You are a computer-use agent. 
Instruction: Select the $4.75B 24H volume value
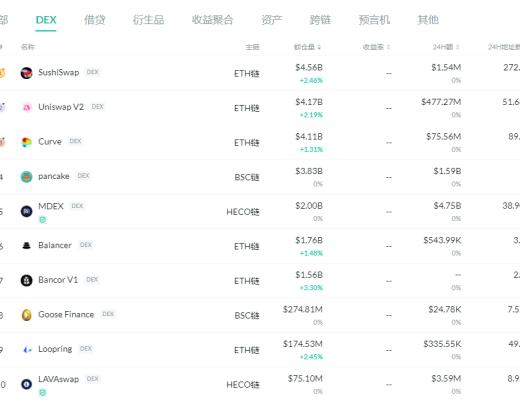click(x=447, y=206)
